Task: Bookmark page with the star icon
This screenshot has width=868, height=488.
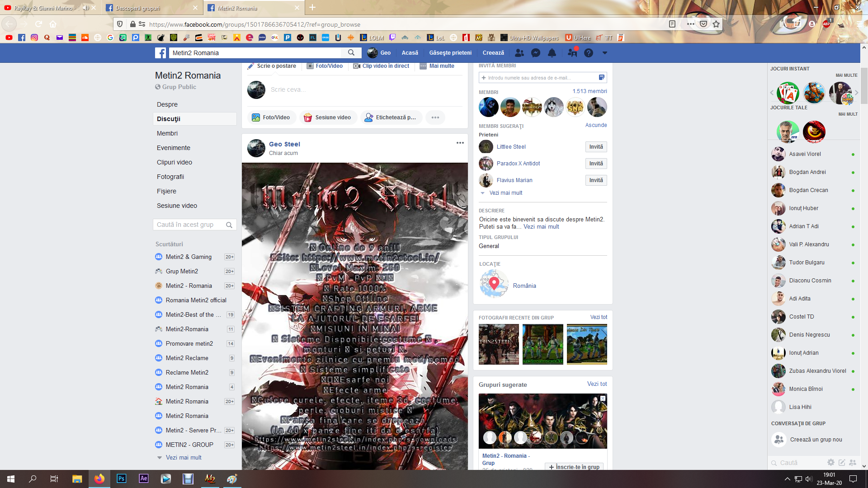Action: click(716, 24)
